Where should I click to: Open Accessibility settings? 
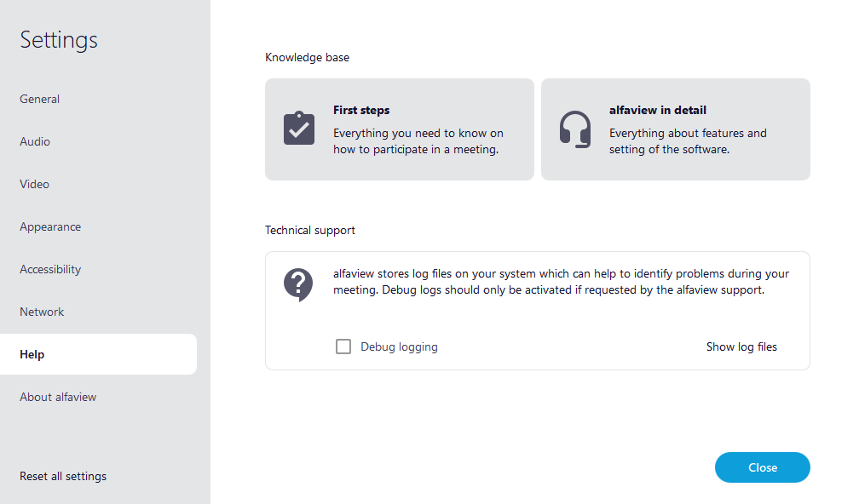point(50,269)
